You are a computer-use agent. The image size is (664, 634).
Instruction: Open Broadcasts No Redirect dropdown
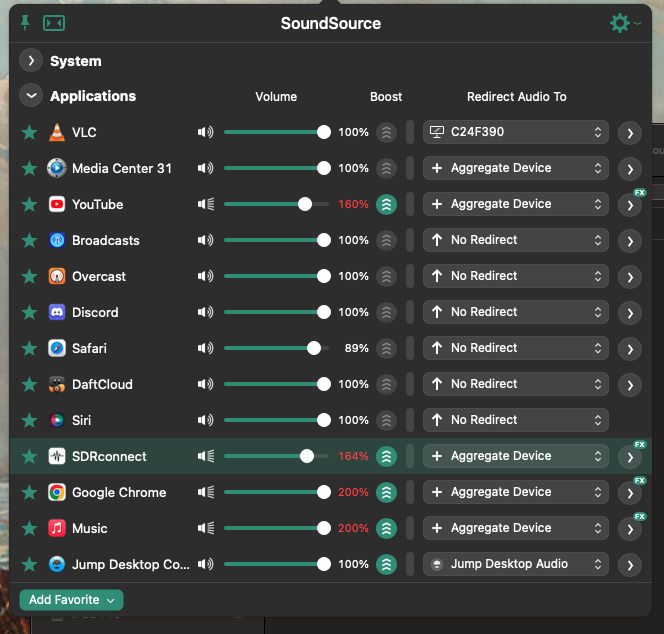(516, 240)
